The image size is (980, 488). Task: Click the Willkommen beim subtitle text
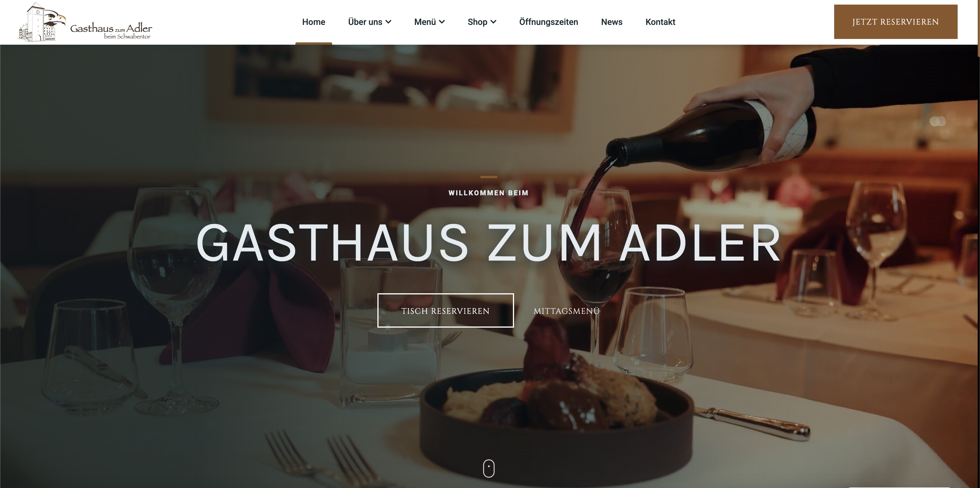pos(489,193)
